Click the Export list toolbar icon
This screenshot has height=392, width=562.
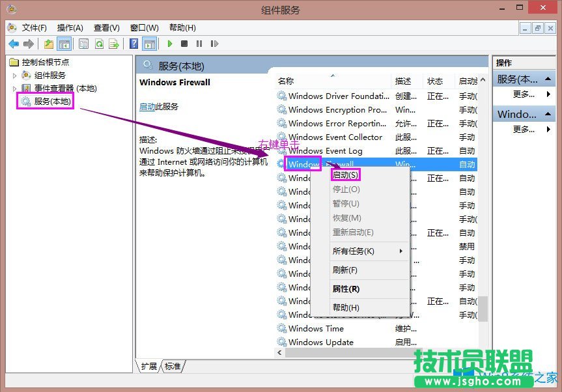pyautogui.click(x=115, y=44)
